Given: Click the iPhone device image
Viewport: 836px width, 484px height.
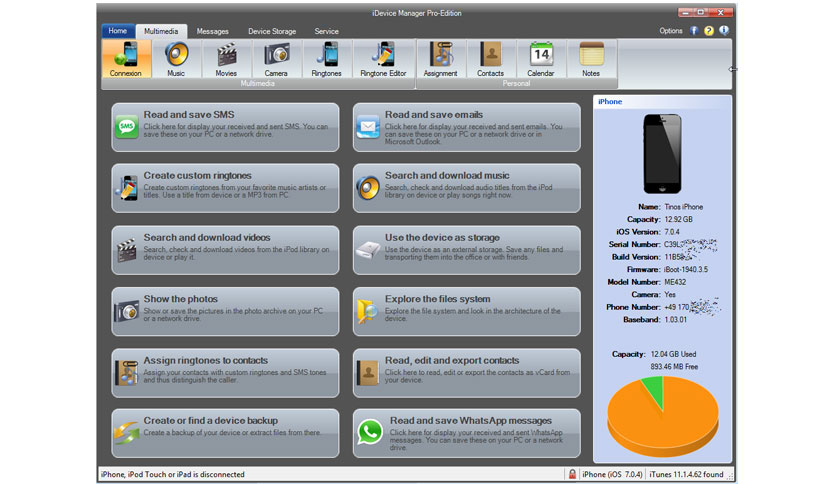Looking at the screenshot, I should click(x=662, y=154).
